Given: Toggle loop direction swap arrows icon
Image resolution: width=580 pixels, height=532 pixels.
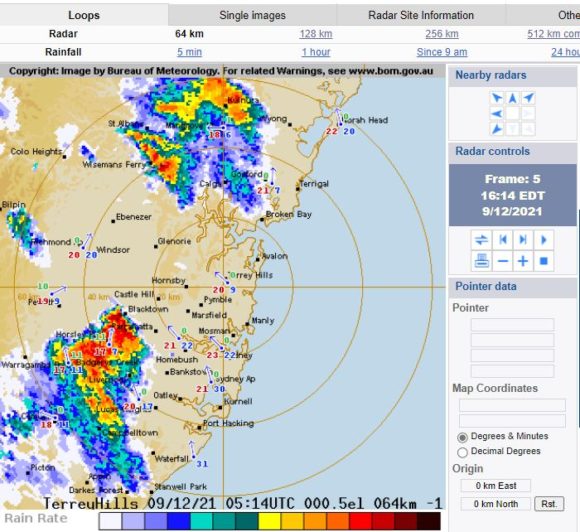Looking at the screenshot, I should tap(481, 240).
